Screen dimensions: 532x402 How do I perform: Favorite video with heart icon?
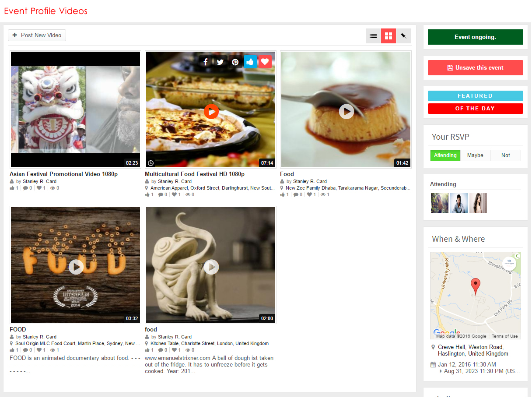[265, 62]
